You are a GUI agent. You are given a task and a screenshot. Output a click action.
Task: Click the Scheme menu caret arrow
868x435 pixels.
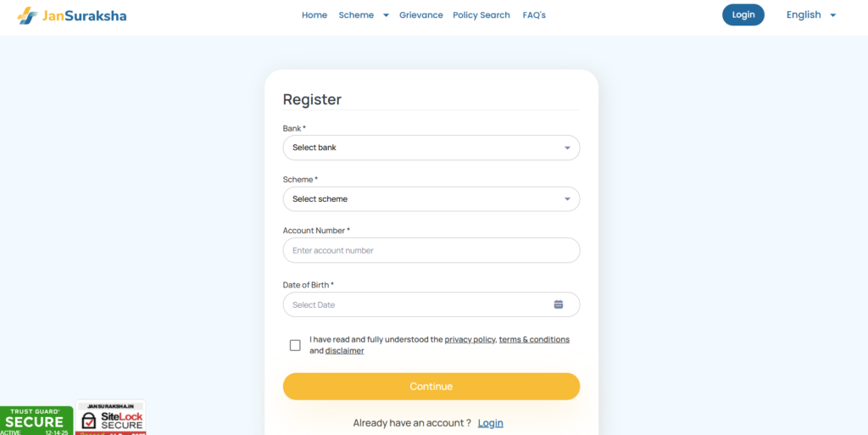386,15
